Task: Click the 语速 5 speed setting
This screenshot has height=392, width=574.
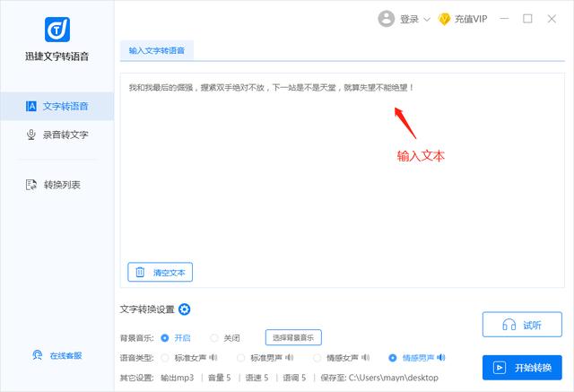Action: pos(257,378)
